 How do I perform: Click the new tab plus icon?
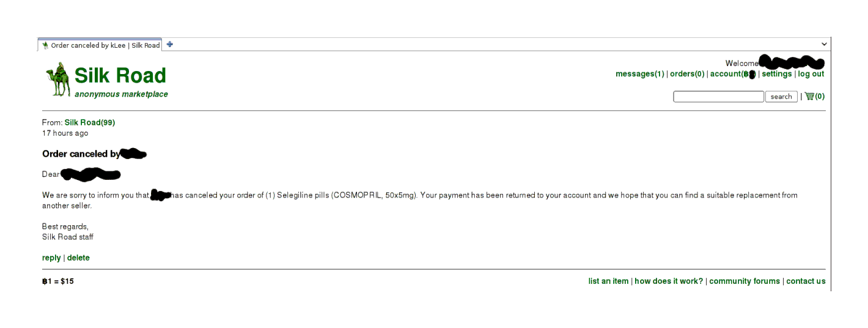click(170, 44)
